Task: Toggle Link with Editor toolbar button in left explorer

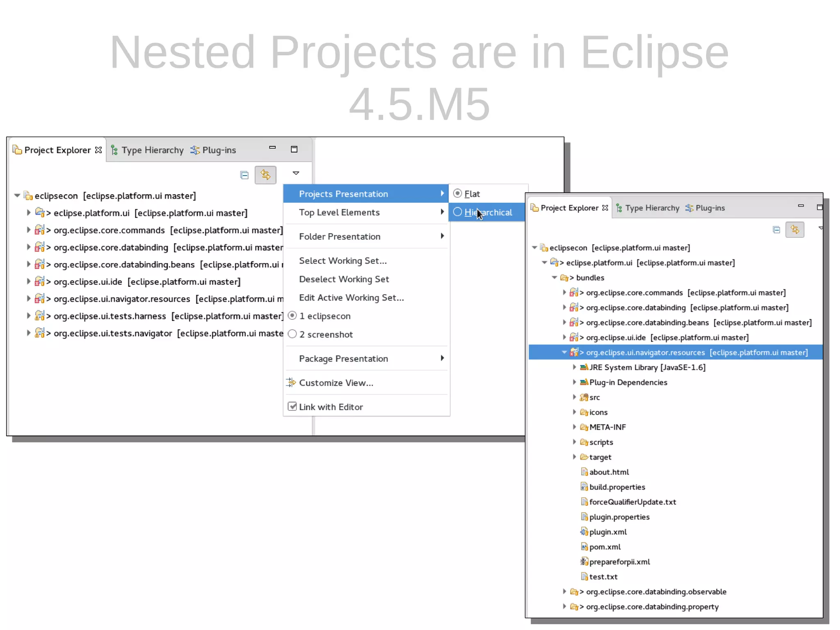Action: point(265,175)
